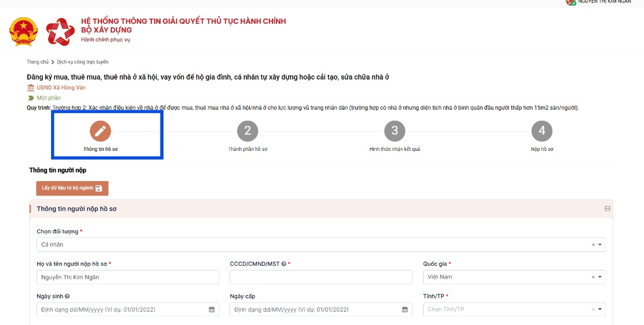This screenshot has height=325, width=644.
Task: Click the Ngày cấp date input field
Action: point(321,309)
